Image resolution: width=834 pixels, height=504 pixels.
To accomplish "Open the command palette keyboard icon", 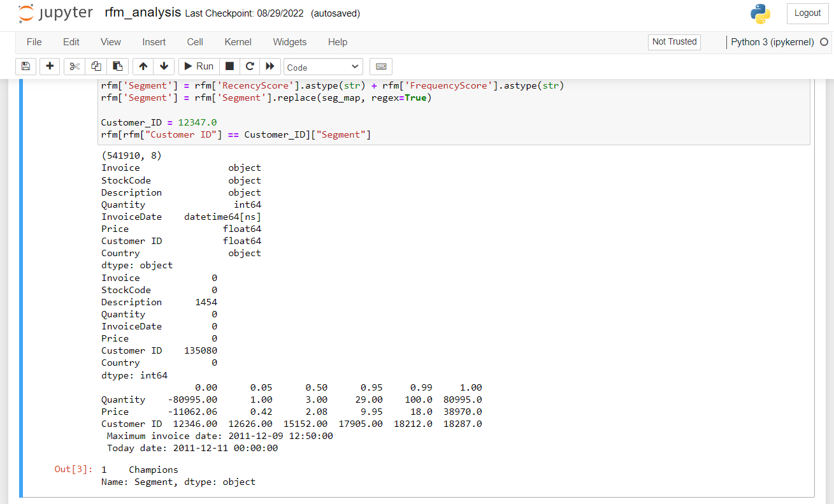I will (381, 66).
